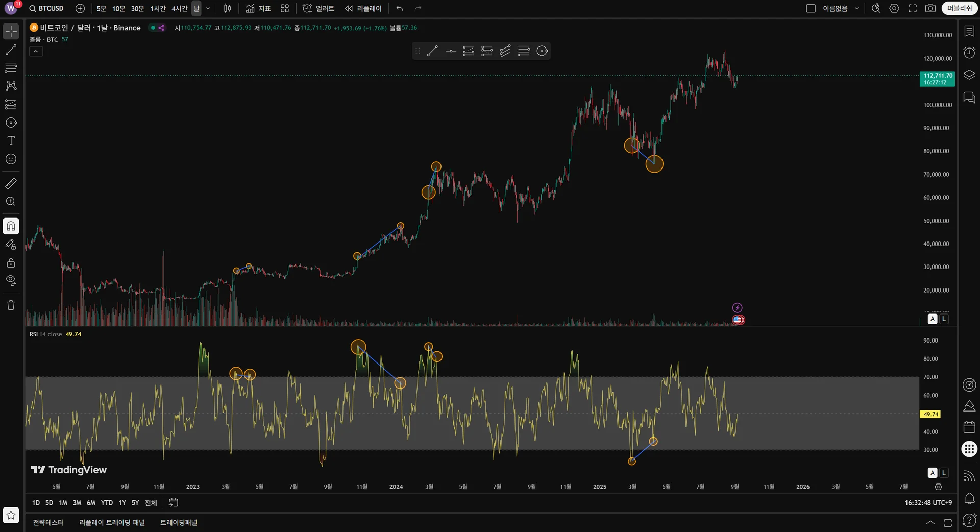The height and width of the screenshot is (532, 980).
Task: Collapse the indicator legend chevron
Action: pyautogui.click(x=36, y=51)
